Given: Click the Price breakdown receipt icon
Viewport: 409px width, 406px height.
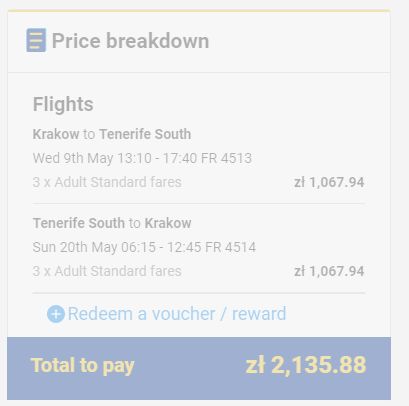Looking at the screenshot, I should pos(36,40).
